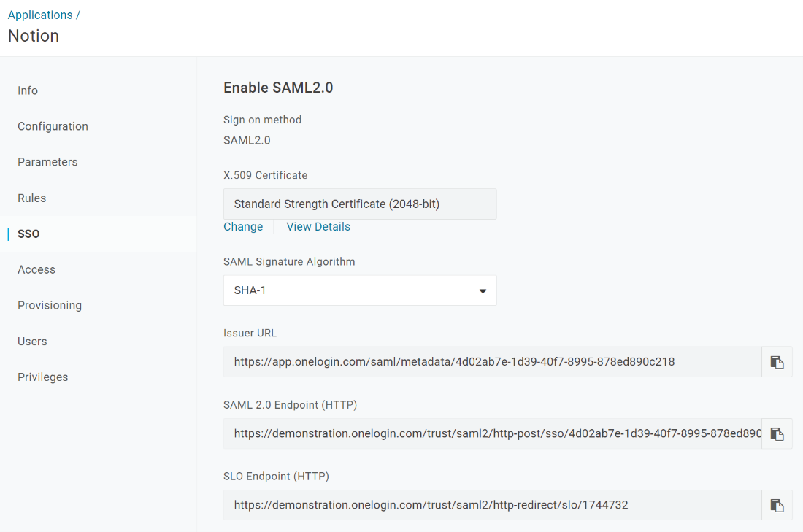Open the Info tab
Image resolution: width=803 pixels, height=532 pixels.
28,90
